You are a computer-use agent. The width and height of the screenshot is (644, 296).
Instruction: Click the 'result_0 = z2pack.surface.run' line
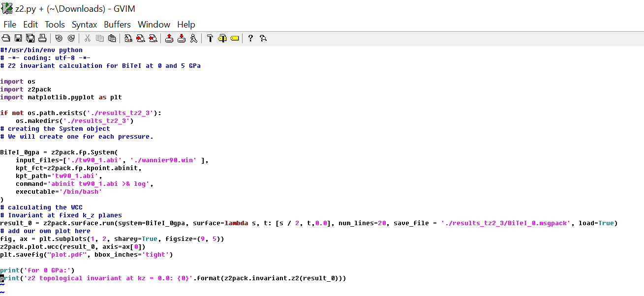pyautogui.click(x=309, y=223)
